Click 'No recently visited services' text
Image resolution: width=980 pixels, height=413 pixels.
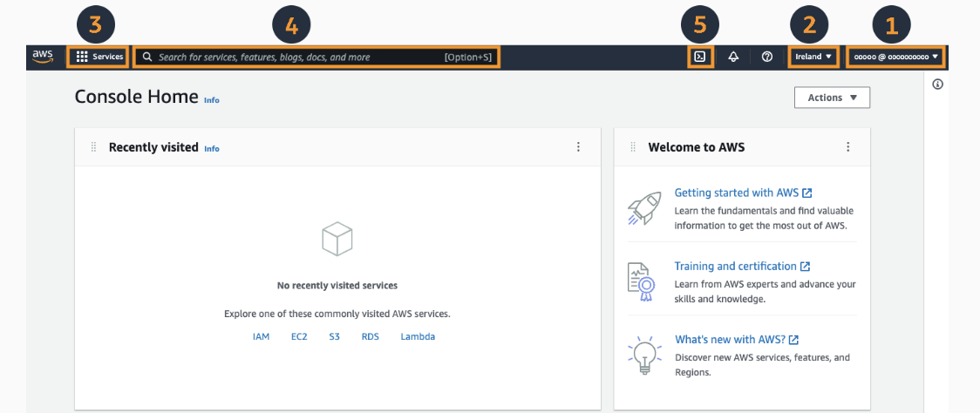coord(337,286)
